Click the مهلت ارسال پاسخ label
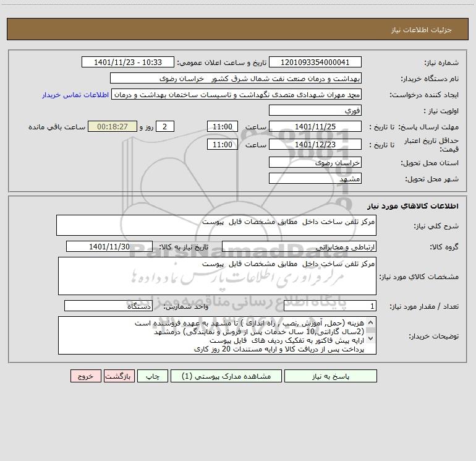The image size is (476, 461). [428, 127]
